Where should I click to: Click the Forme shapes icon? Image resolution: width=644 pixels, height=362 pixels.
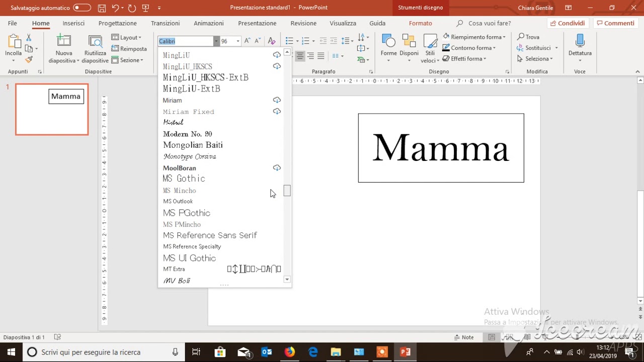pos(388,42)
